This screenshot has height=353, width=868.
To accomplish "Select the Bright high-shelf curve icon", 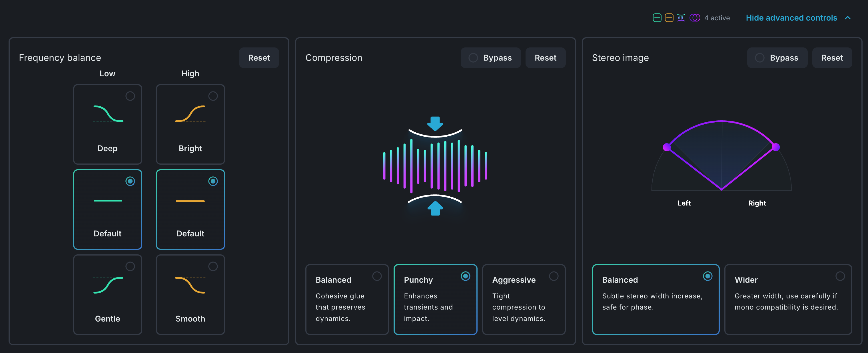I will (x=190, y=114).
